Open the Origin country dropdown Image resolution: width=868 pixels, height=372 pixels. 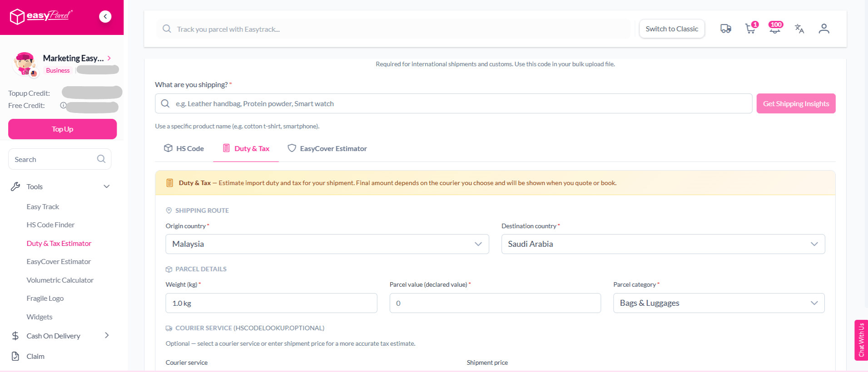(x=327, y=244)
